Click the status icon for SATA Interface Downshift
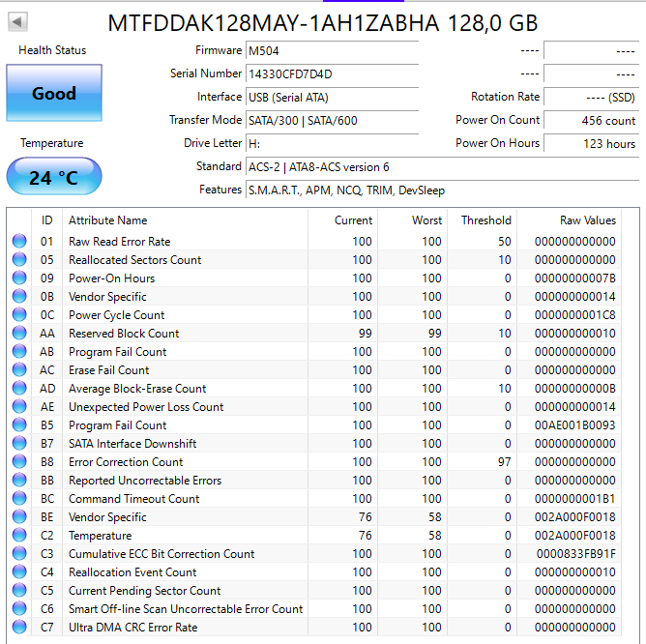The width and height of the screenshot is (646, 644). pos(19,444)
